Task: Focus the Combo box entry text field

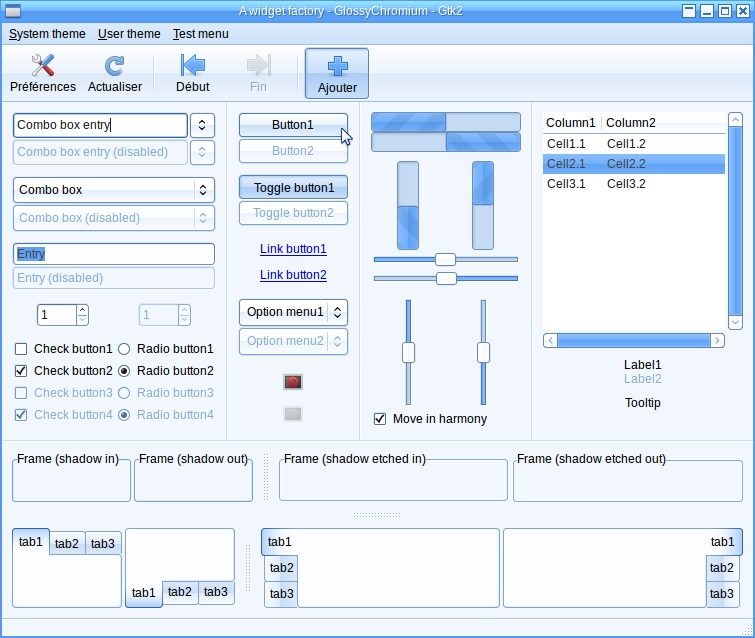Action: pyautogui.click(x=100, y=125)
